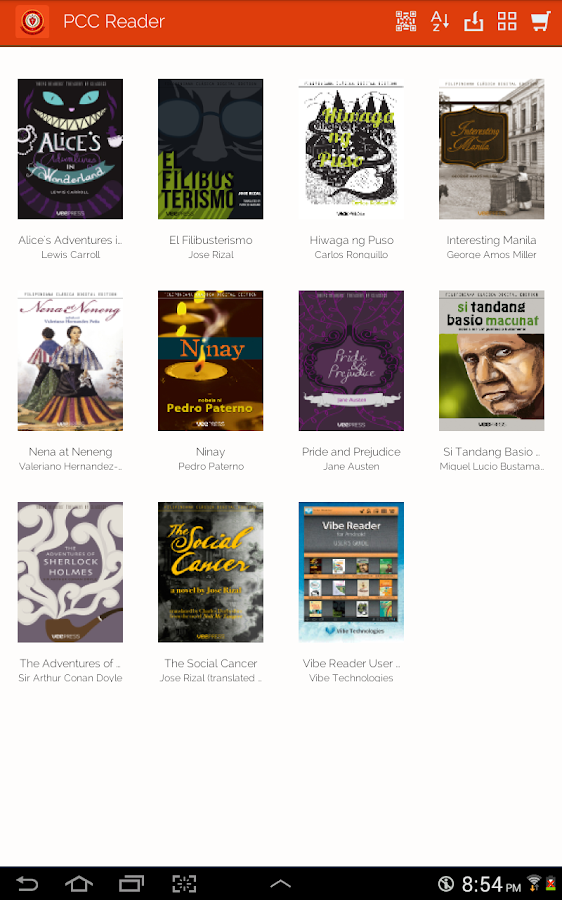The height and width of the screenshot is (900, 562).
Task: Expand the bottom bar up arrow
Action: (281, 884)
